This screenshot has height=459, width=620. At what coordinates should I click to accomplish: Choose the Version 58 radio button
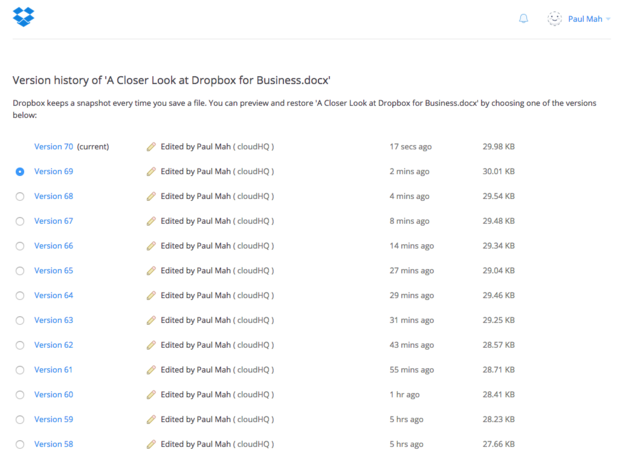20,444
